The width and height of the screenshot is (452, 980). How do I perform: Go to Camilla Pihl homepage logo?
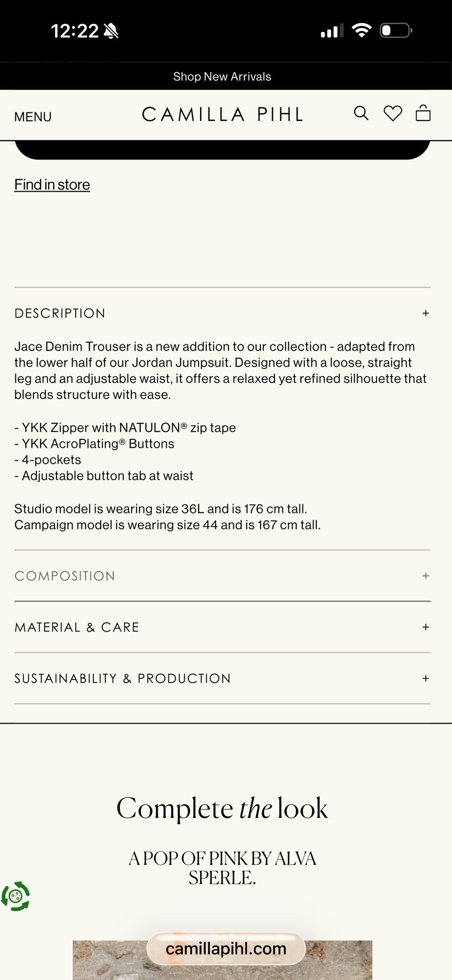[x=222, y=114]
